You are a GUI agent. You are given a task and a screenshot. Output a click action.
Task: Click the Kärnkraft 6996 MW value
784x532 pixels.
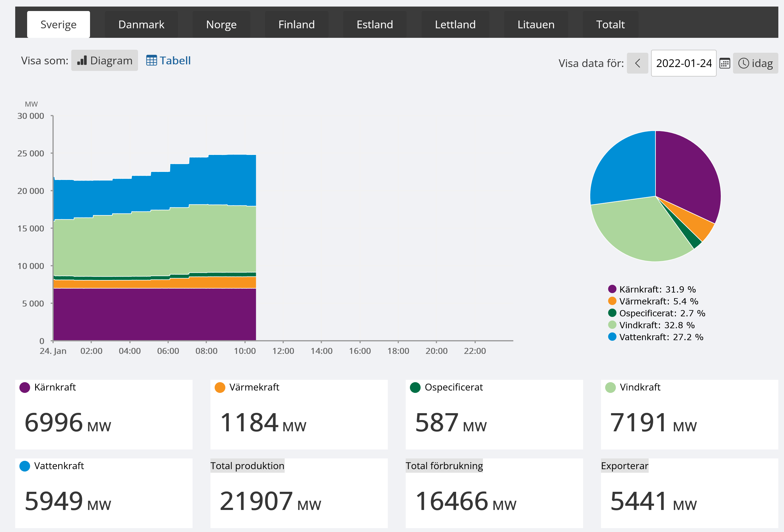click(x=68, y=422)
